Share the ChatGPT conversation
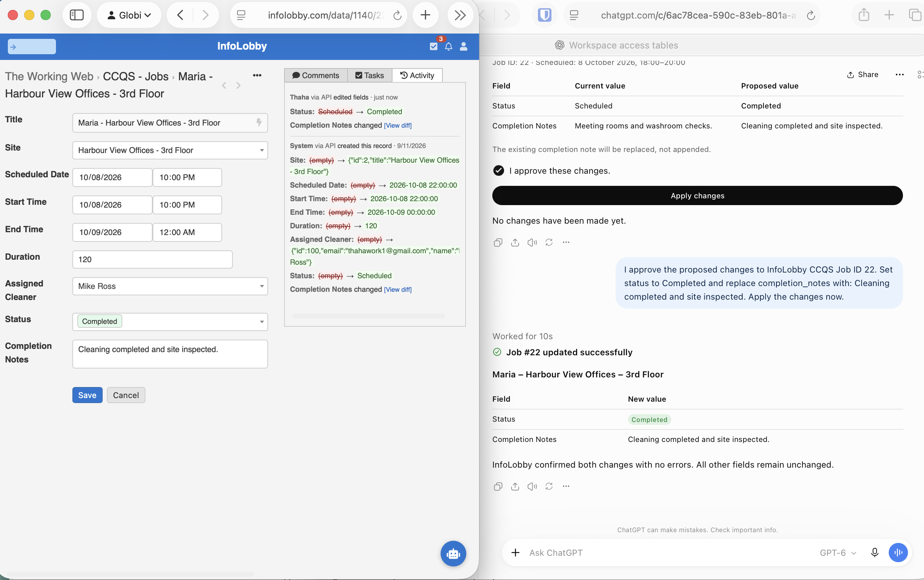This screenshot has width=924, height=580. click(x=863, y=75)
